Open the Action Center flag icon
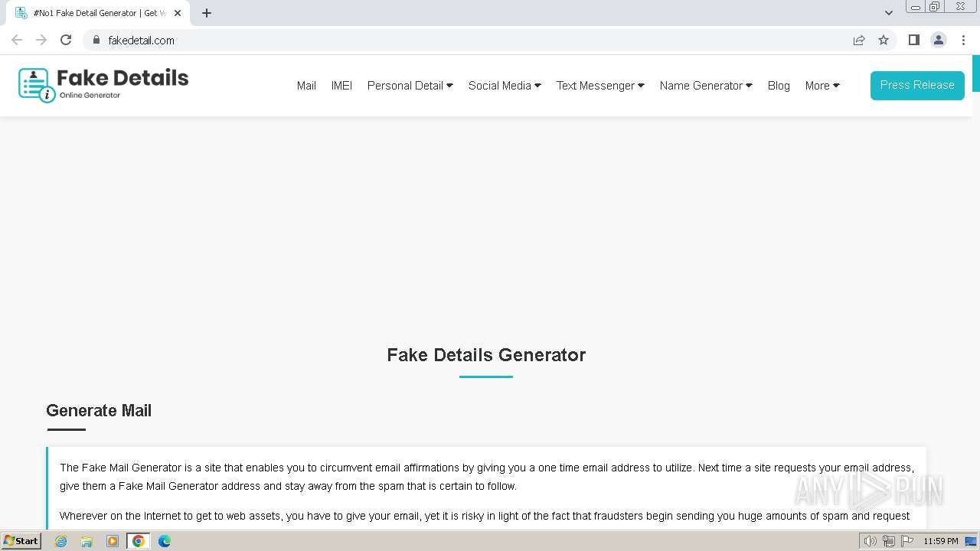980x551 pixels. pos(907,541)
